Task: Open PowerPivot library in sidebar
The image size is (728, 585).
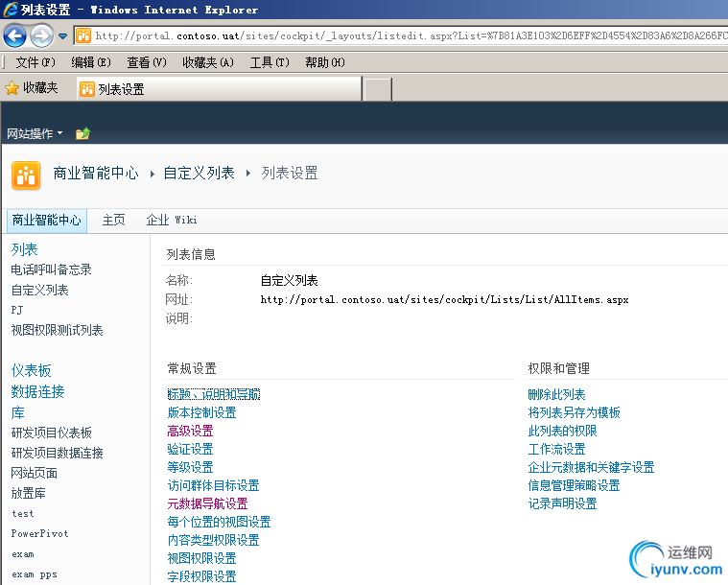Action: (x=40, y=533)
